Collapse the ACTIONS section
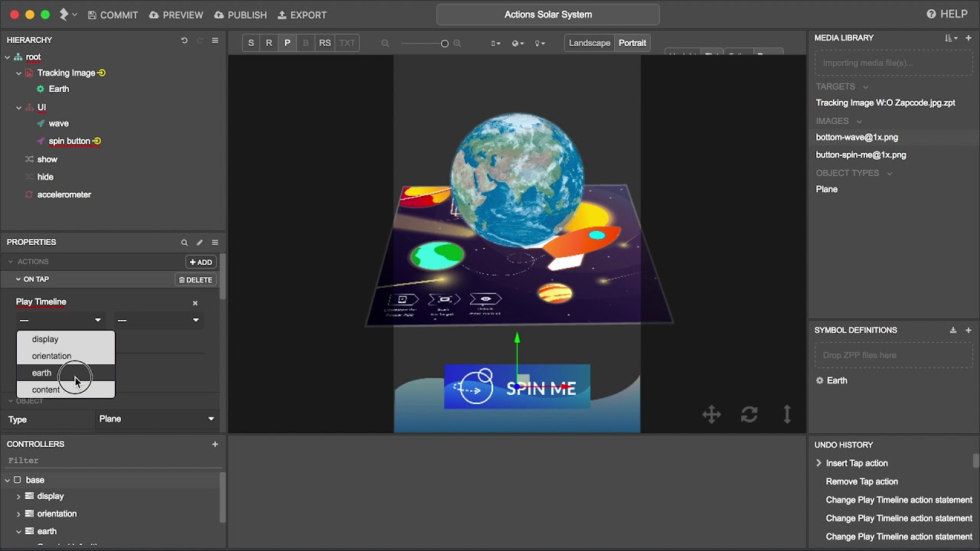 pyautogui.click(x=11, y=262)
